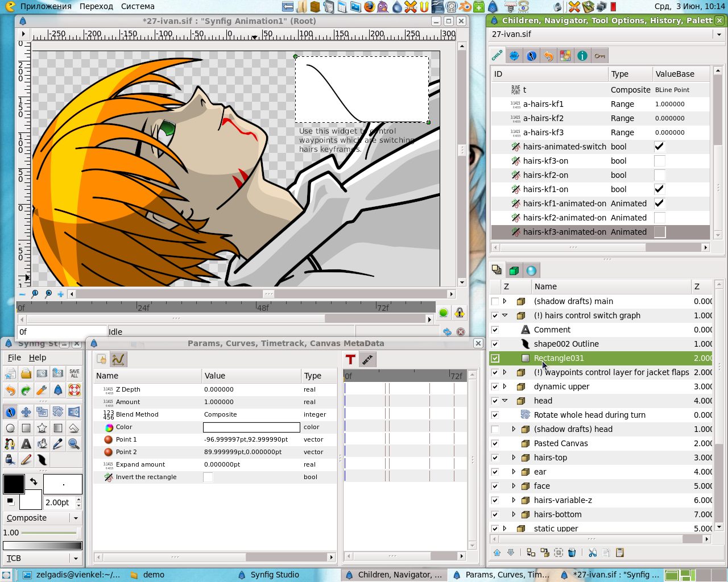Select the Transform (normal) tool in the toolbox

(10, 412)
